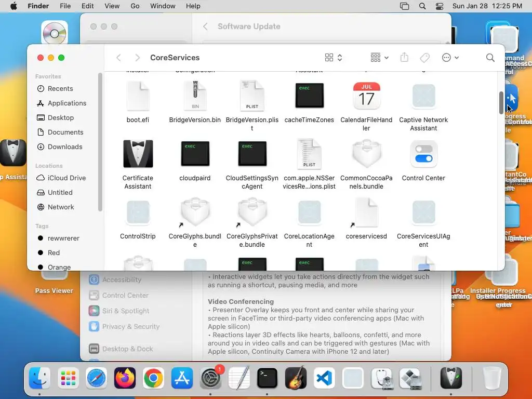
Task: Open Control Center in the menu bar
Action: pos(440,6)
